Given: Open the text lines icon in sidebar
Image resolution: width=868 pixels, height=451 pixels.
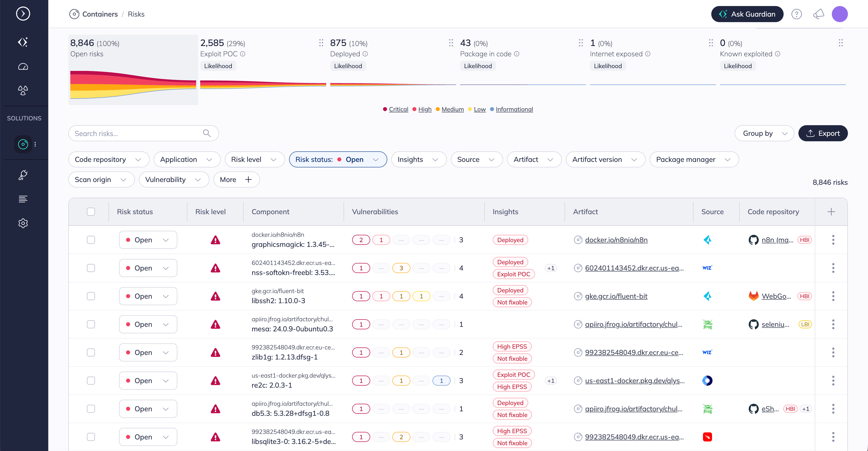Looking at the screenshot, I should pyautogui.click(x=23, y=199).
